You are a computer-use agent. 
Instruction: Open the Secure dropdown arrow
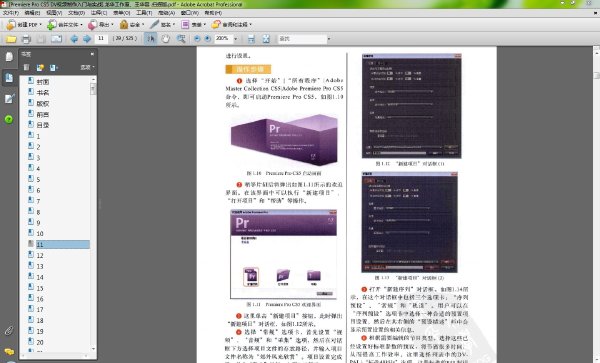point(143,25)
